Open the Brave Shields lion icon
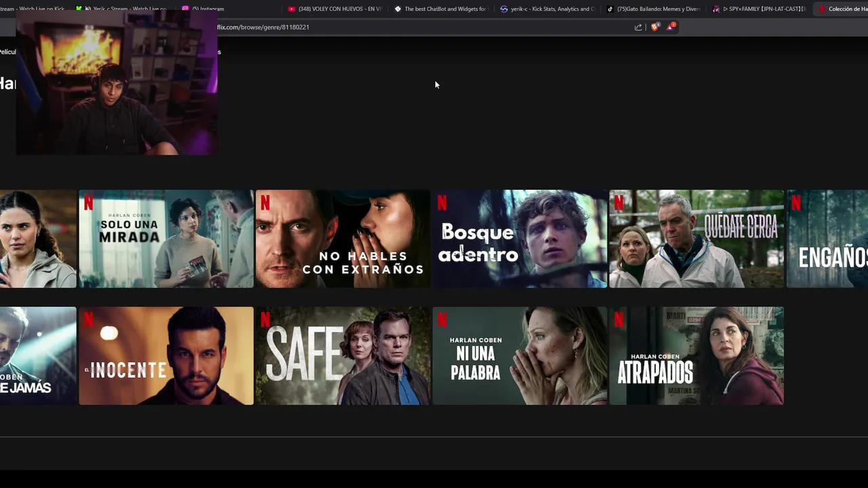Screen dimensions: 868x488 [655, 27]
